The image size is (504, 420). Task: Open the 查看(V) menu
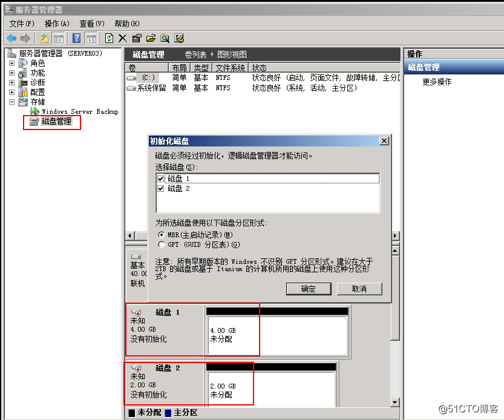[x=92, y=24]
